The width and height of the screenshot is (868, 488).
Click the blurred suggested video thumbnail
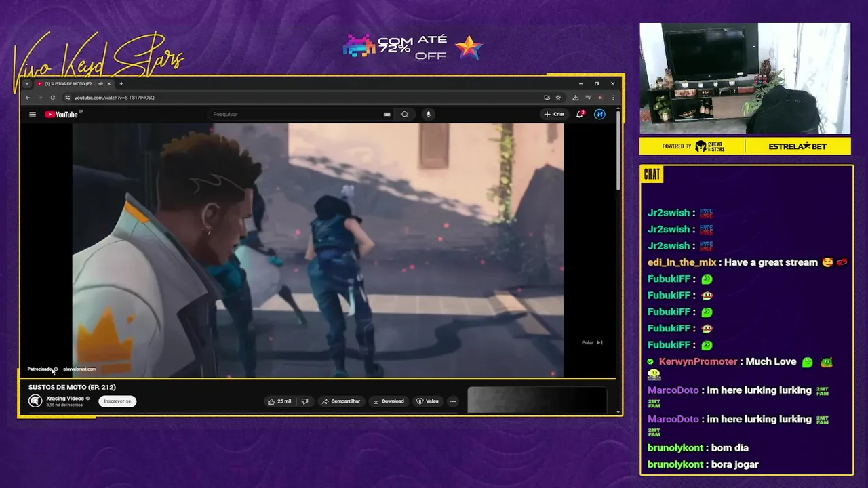coord(536,400)
